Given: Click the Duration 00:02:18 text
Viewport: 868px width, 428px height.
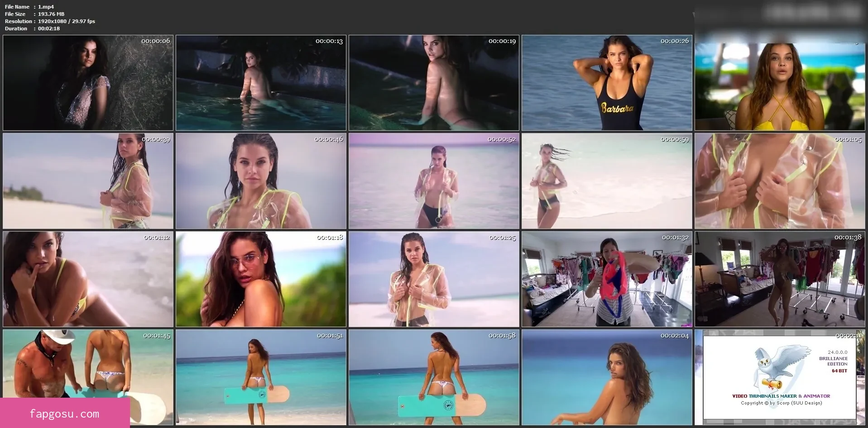Looking at the screenshot, I should [x=32, y=29].
